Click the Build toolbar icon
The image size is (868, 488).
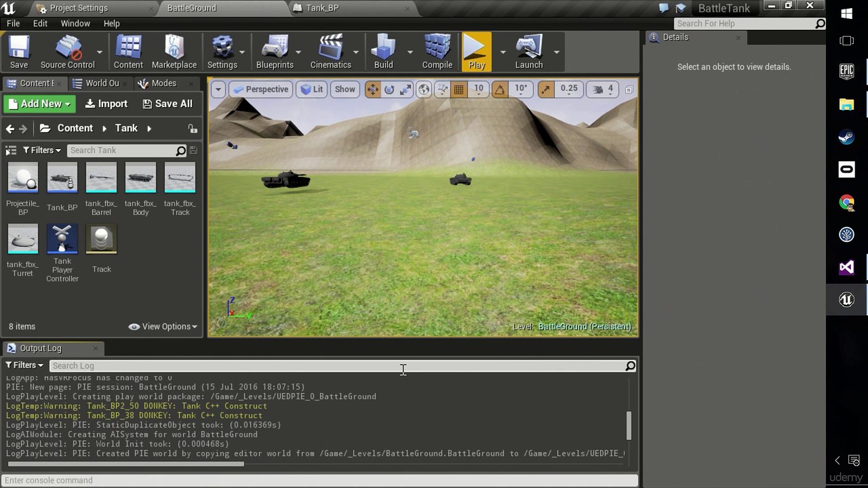tap(384, 52)
